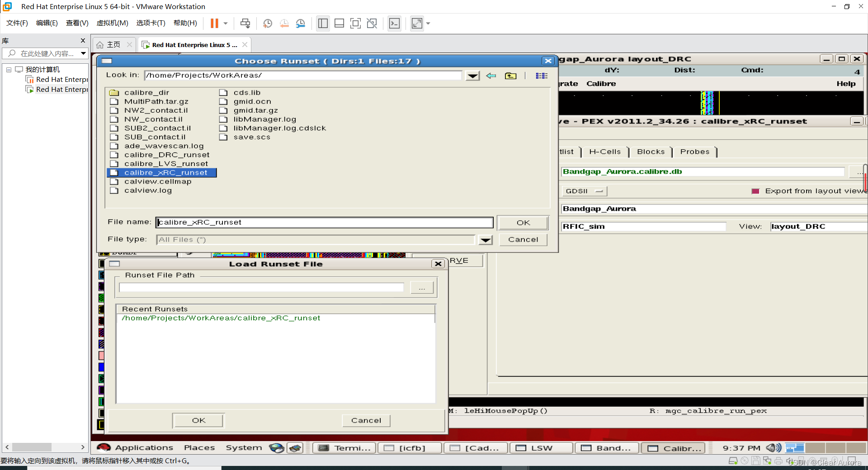Open the Look in path dropdown
868x470 pixels.
click(x=472, y=76)
